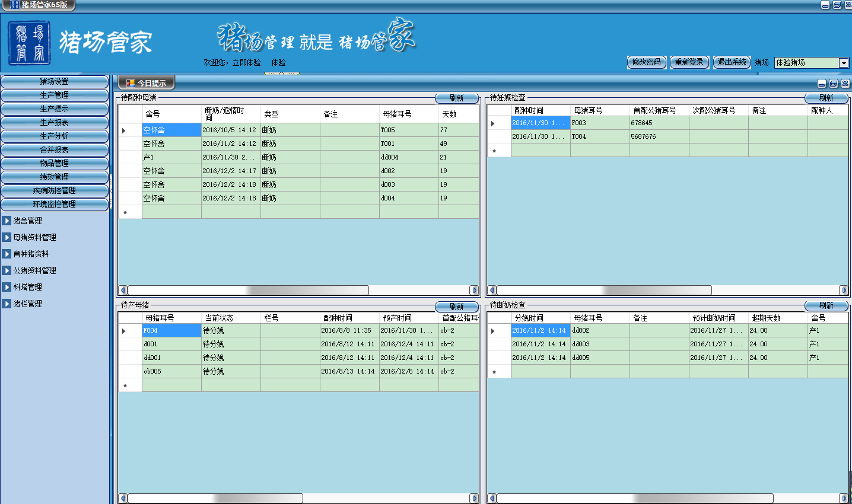Click the 退出系统 button

(x=732, y=62)
